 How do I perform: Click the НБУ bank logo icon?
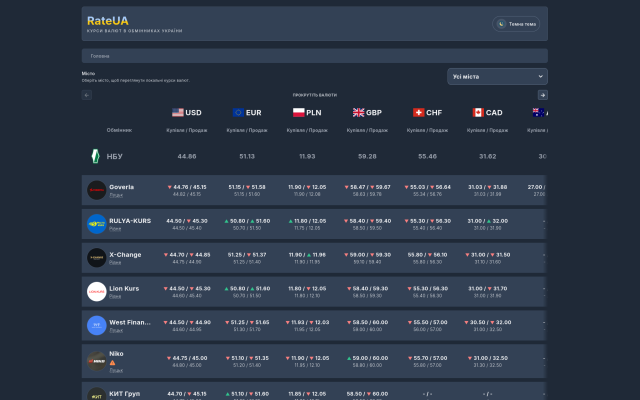pyautogui.click(x=96, y=156)
